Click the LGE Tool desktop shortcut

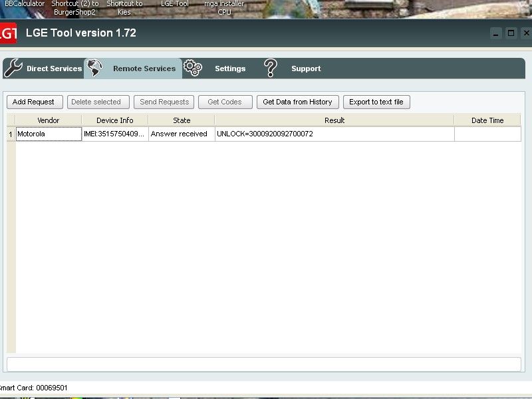(175, 4)
